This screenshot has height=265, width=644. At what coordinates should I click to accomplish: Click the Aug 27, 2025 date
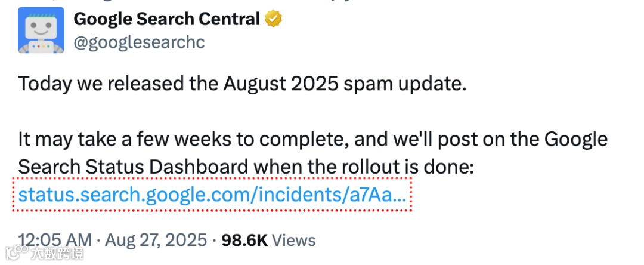coord(156,241)
